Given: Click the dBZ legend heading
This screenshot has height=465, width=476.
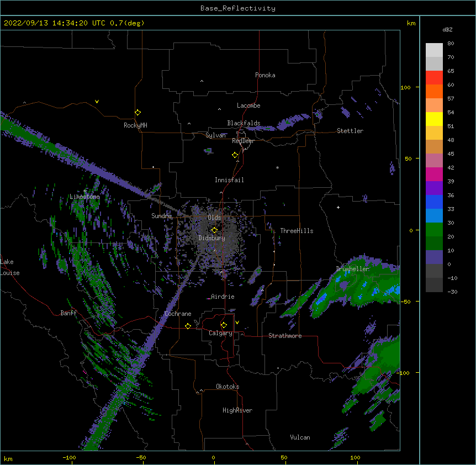Looking at the screenshot, I should tap(447, 30).
